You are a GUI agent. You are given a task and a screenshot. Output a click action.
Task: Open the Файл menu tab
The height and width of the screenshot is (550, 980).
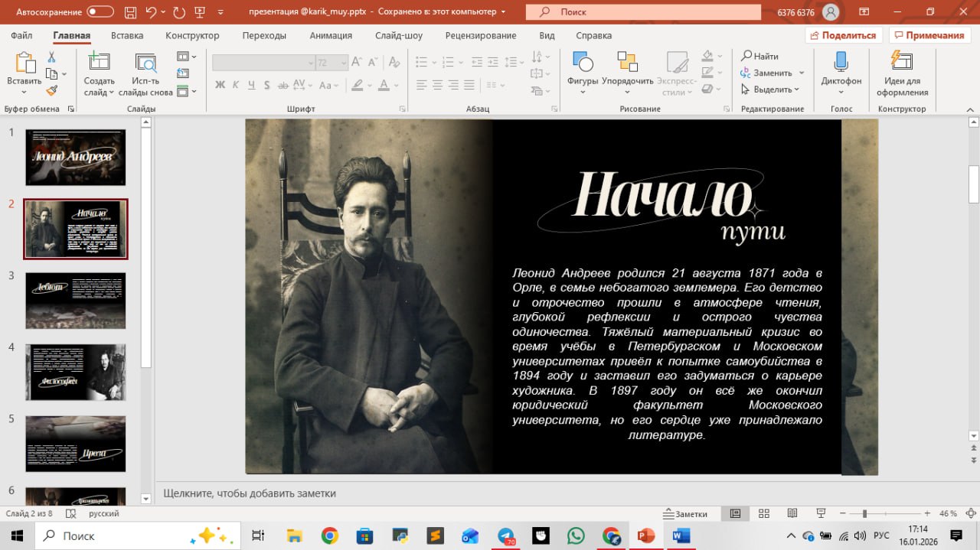pyautogui.click(x=21, y=36)
